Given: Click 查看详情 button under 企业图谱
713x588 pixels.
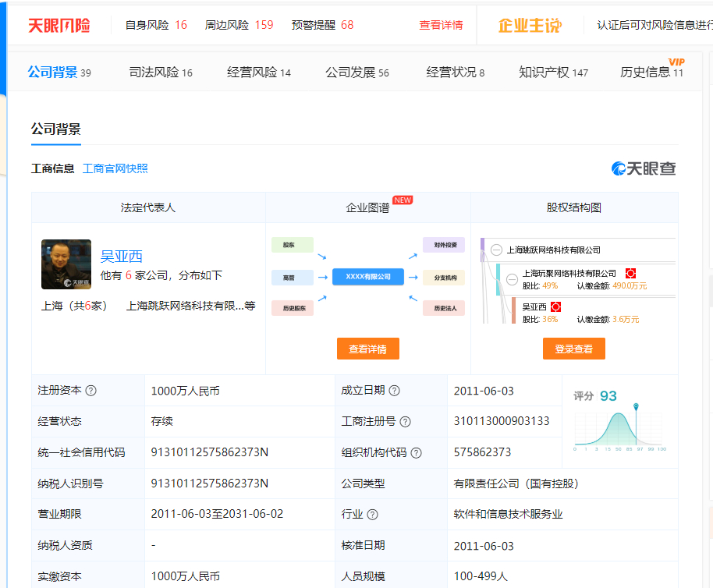Looking at the screenshot, I should [x=367, y=349].
